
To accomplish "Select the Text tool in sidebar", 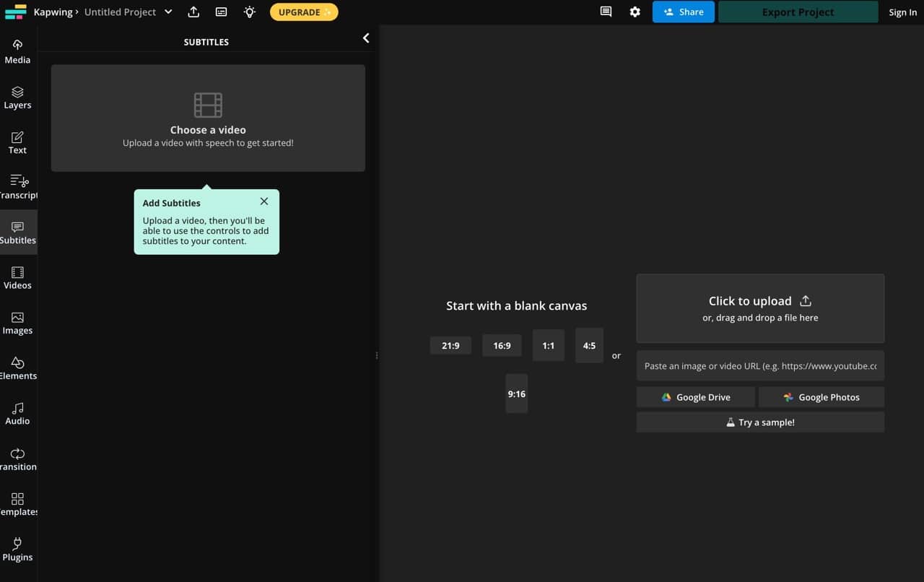I will pos(17,142).
